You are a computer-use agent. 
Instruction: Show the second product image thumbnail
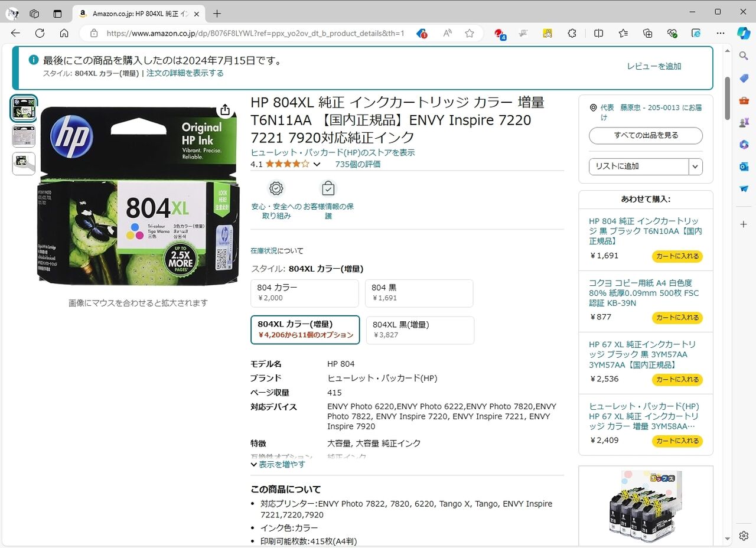coord(24,136)
